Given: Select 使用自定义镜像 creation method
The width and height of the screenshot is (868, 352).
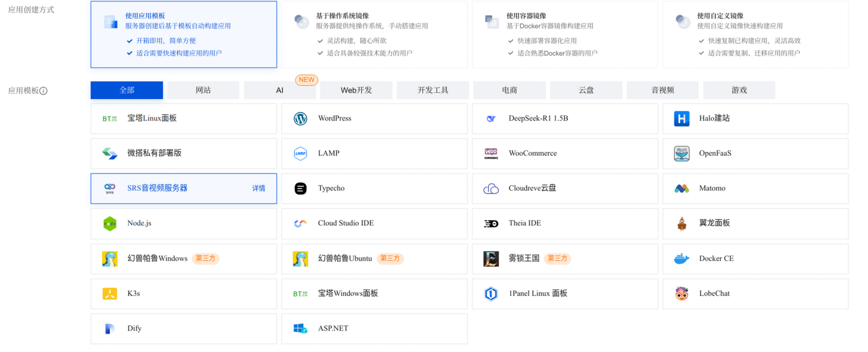Looking at the screenshot, I should click(x=755, y=34).
